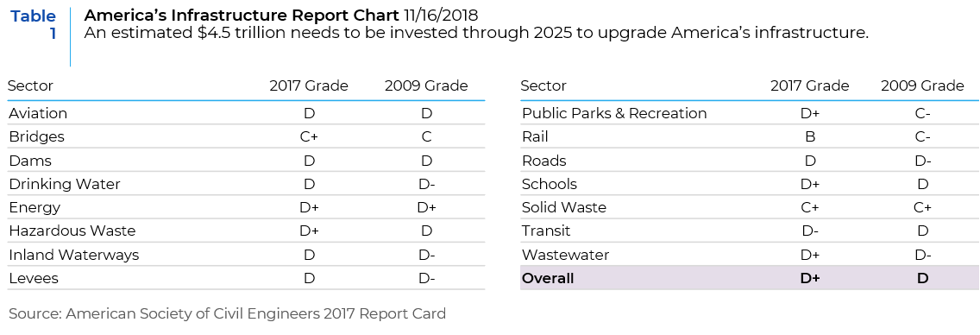Click Public Parks & Recreation cell

[x=614, y=113]
